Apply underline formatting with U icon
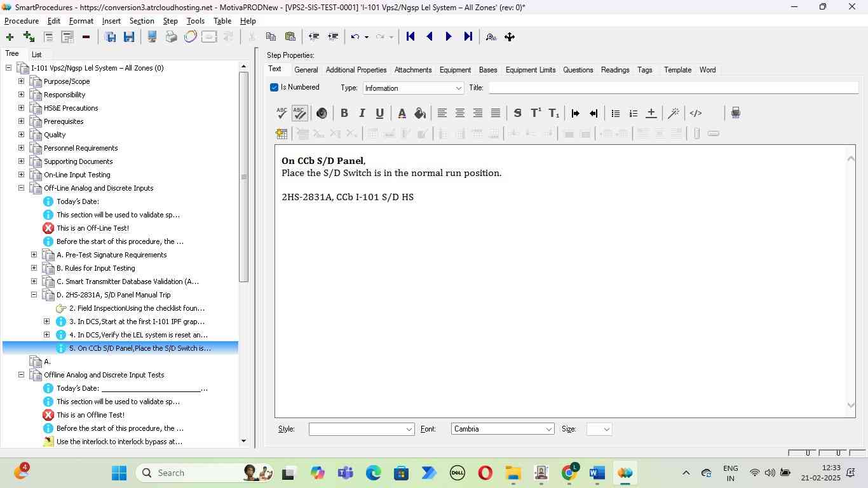The image size is (868, 488). [x=379, y=113]
